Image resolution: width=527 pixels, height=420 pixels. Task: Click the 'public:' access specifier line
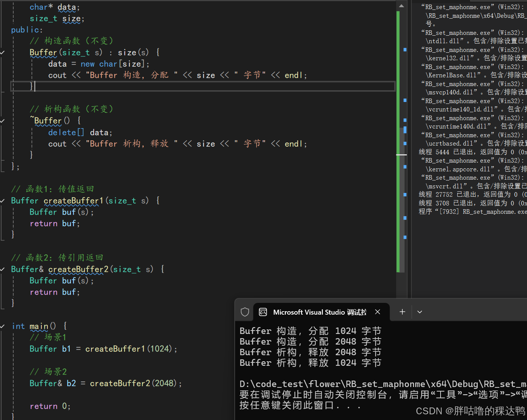[27, 30]
